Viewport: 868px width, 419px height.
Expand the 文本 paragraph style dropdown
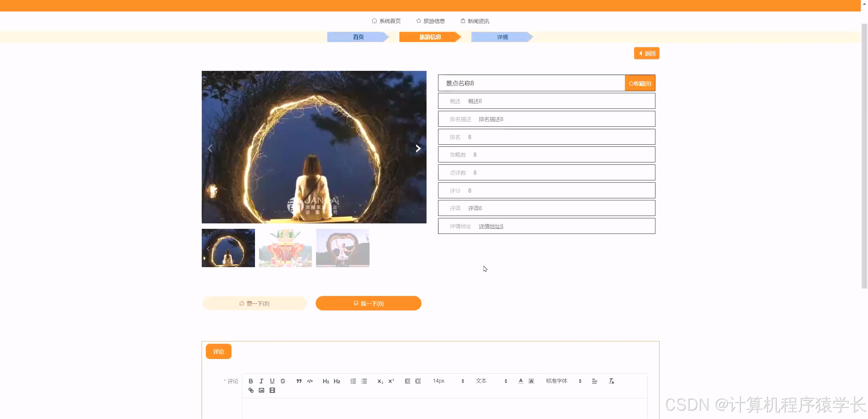(481, 381)
